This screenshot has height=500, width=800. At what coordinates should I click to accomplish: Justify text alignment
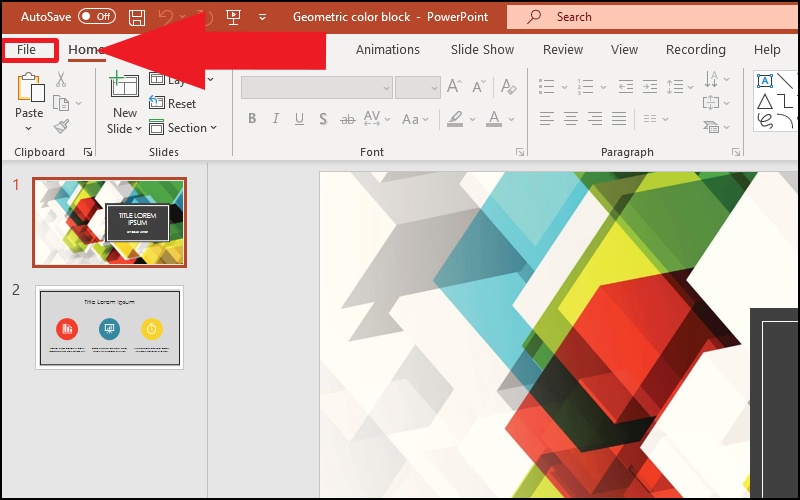click(619, 119)
